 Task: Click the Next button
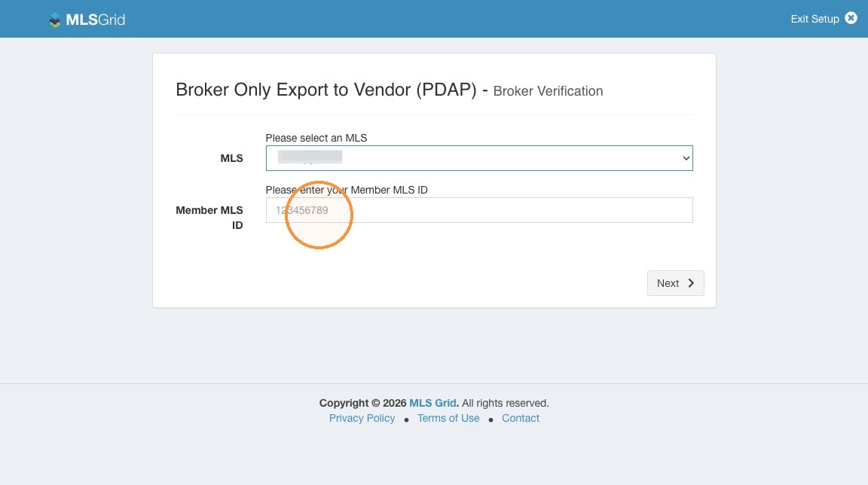675,283
